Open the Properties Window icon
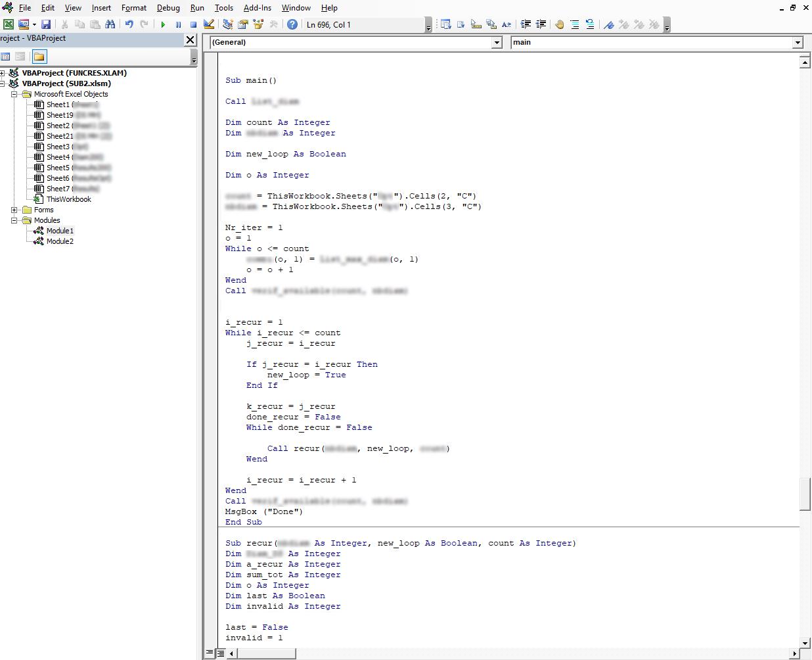 242,24
